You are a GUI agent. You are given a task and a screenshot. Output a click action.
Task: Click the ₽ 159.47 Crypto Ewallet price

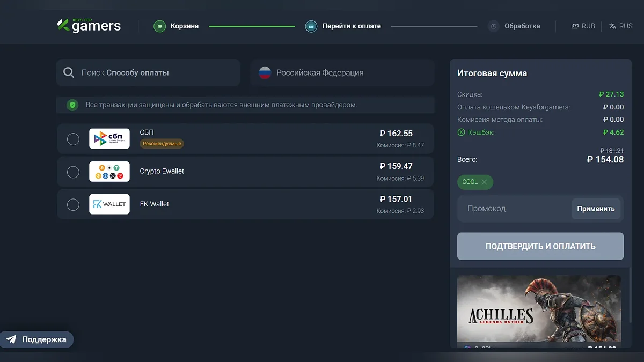396,166
